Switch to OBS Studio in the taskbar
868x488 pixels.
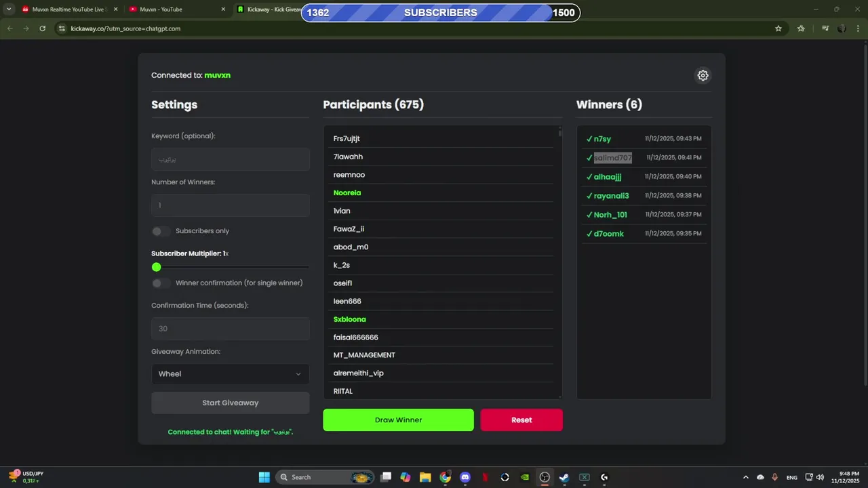[x=545, y=477]
